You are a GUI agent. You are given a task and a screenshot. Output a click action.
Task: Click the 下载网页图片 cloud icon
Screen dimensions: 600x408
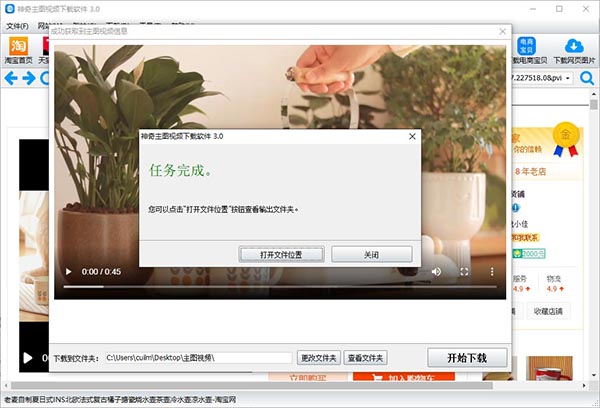575,50
